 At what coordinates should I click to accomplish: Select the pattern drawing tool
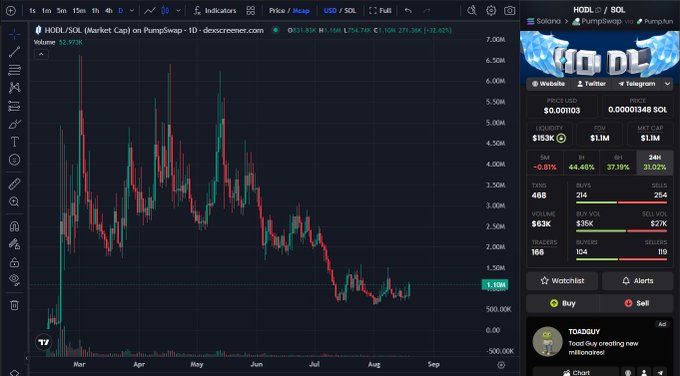[x=14, y=88]
